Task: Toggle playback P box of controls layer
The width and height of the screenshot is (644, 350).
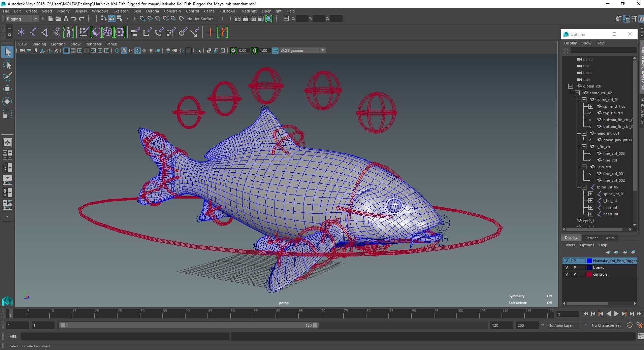Action: (575, 274)
